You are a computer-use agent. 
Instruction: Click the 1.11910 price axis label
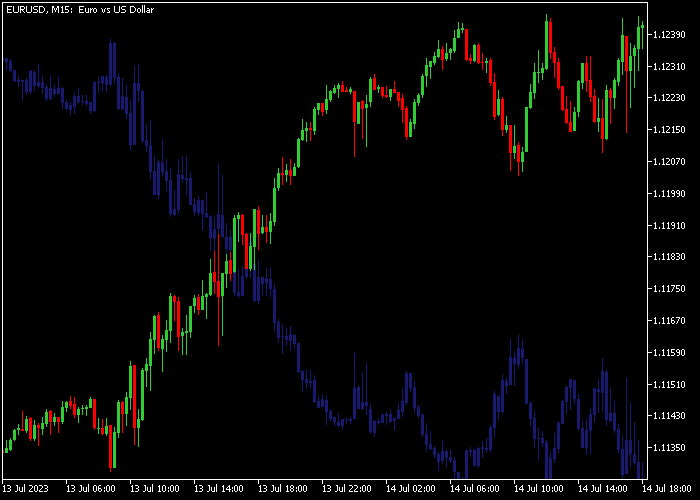[x=669, y=225]
